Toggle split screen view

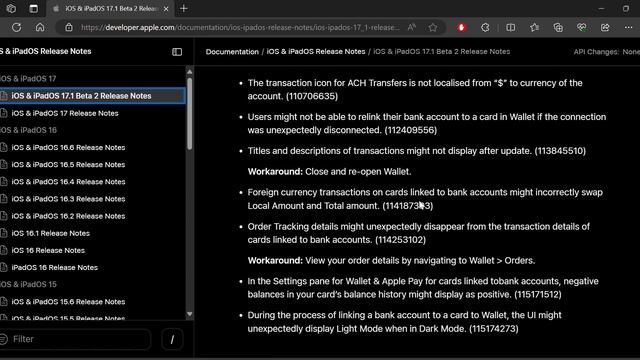tap(510, 27)
